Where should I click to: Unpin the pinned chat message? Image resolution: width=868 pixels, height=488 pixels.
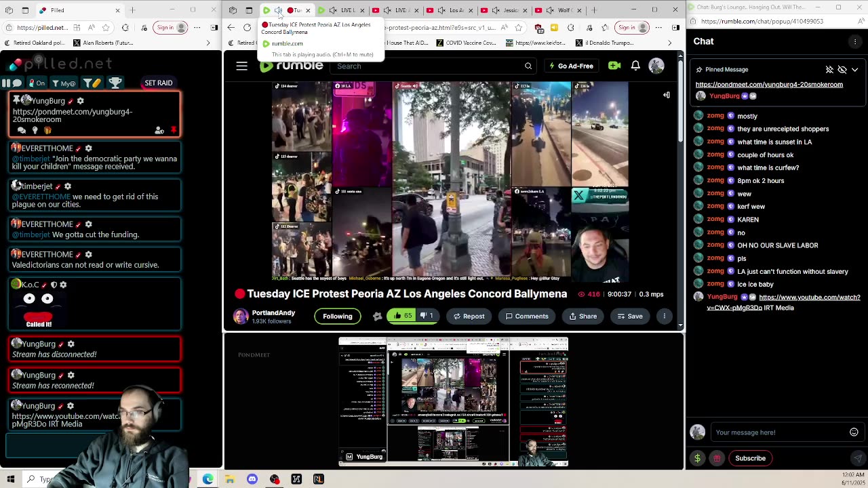[x=829, y=69]
